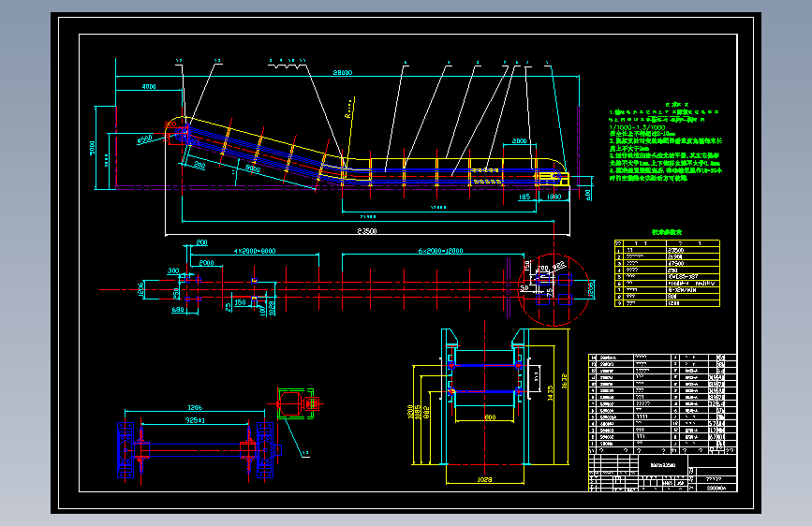Click the 925±1 tolerance dimension
Image resolution: width=812 pixels, height=526 pixels.
pos(195,420)
